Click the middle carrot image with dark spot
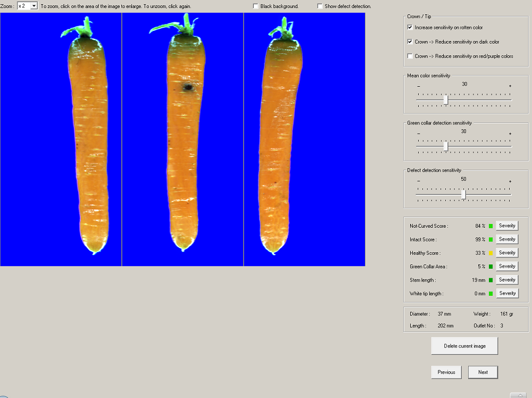The image size is (532, 398). click(x=182, y=139)
